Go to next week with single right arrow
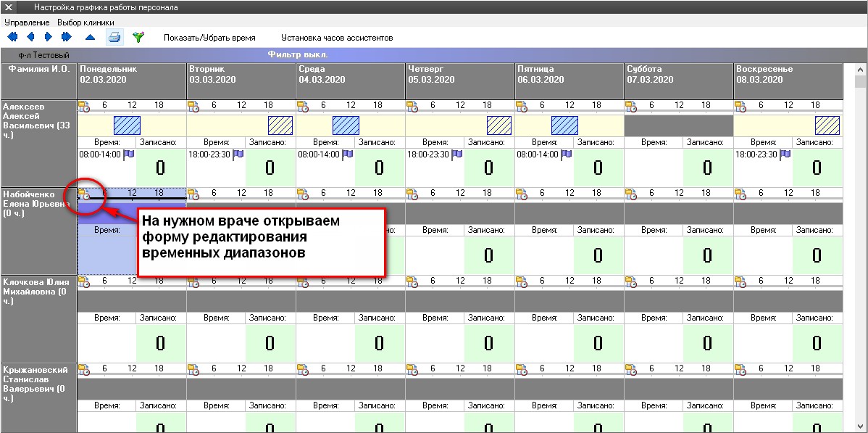Screen dimensions: 868x433 [49, 37]
